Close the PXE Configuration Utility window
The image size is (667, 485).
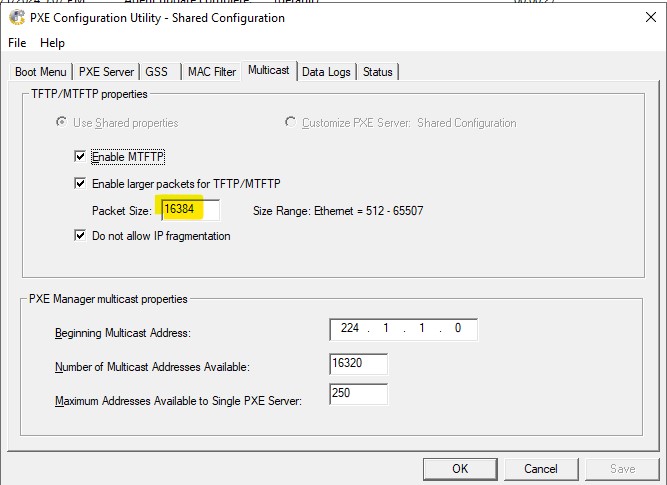click(650, 17)
